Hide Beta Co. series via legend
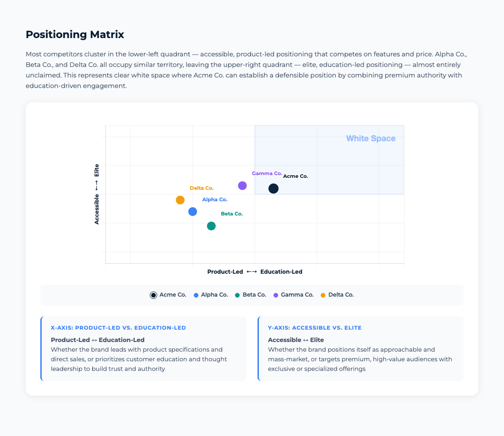504x436 pixels. [x=250, y=295]
